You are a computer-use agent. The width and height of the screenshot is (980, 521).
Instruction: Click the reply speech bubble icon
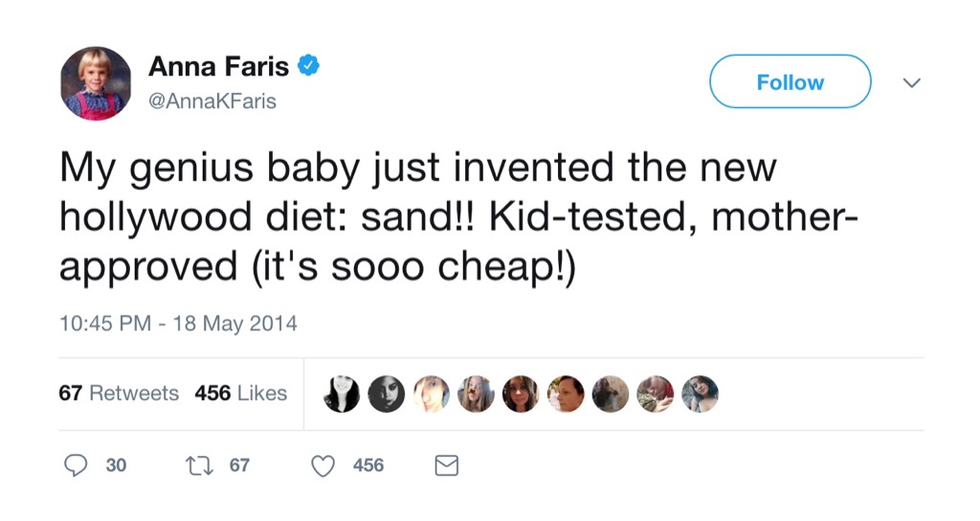(x=76, y=465)
